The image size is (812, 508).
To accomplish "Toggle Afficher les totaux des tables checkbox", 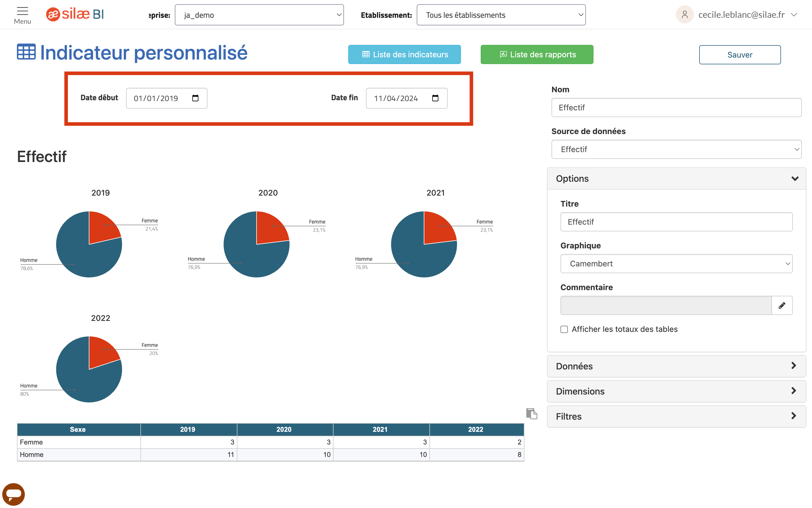I will click(564, 329).
